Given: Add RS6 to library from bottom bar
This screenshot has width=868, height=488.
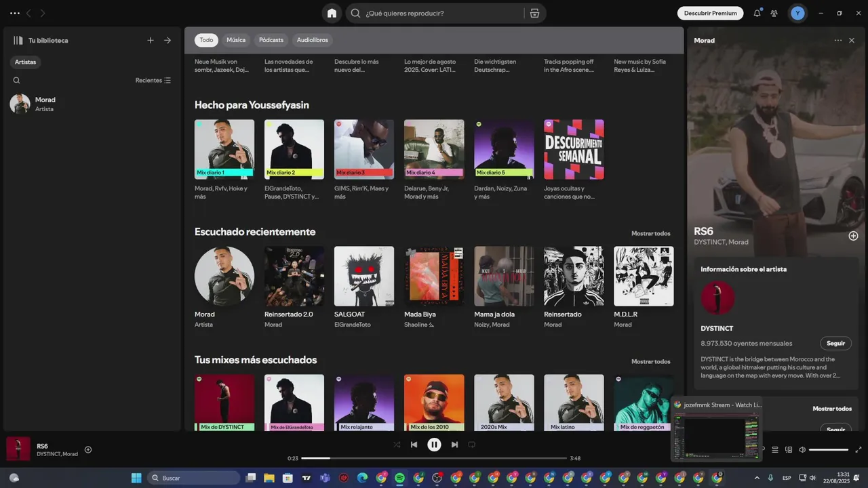Looking at the screenshot, I should [x=88, y=449].
